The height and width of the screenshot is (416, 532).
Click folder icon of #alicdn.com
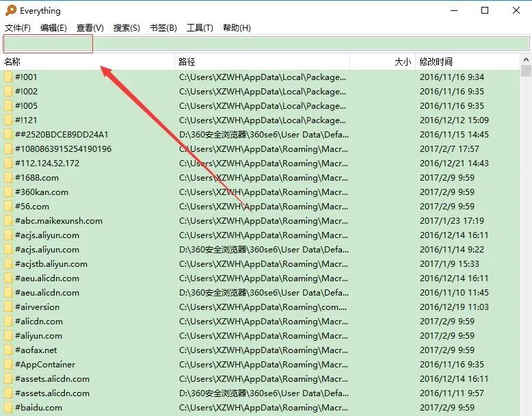click(x=8, y=322)
